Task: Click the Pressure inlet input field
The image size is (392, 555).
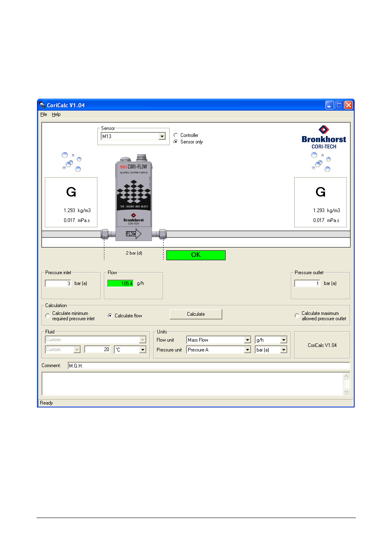Action: coord(58,283)
